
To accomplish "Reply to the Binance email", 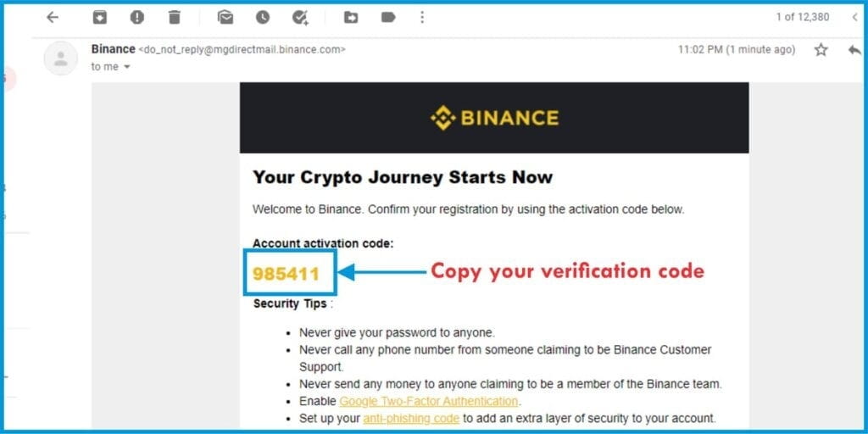I will pyautogui.click(x=854, y=50).
